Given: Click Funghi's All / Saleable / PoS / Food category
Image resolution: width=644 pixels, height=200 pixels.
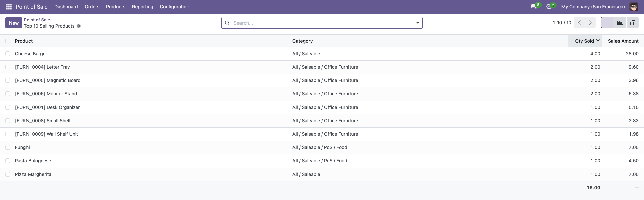Looking at the screenshot, I should (x=320, y=147).
